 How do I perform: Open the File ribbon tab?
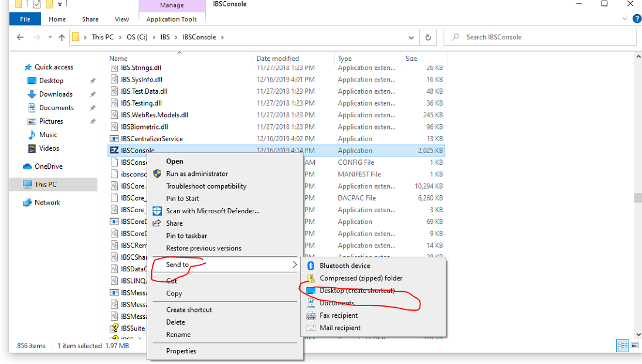(x=25, y=19)
